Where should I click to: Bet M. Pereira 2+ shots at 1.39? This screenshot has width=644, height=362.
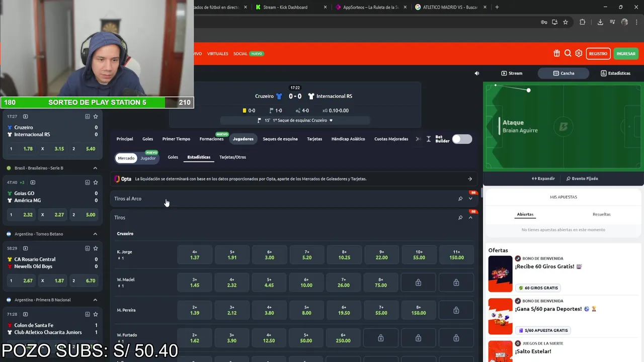195,310
